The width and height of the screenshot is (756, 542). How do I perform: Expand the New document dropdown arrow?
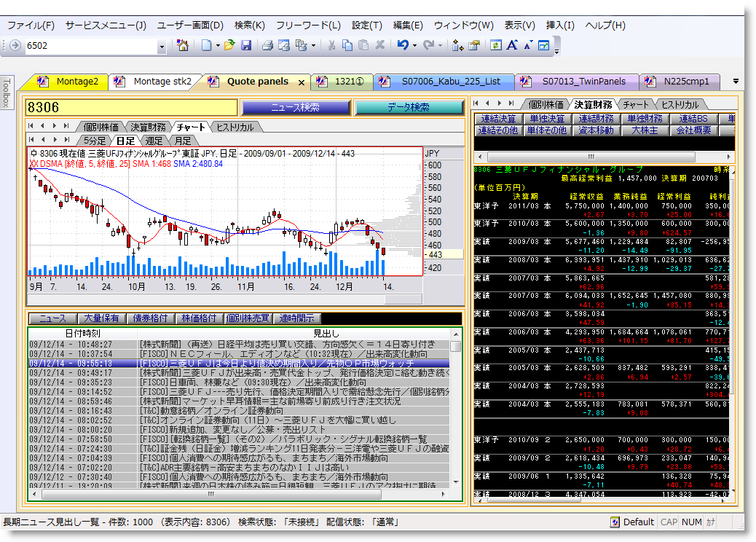point(218,46)
